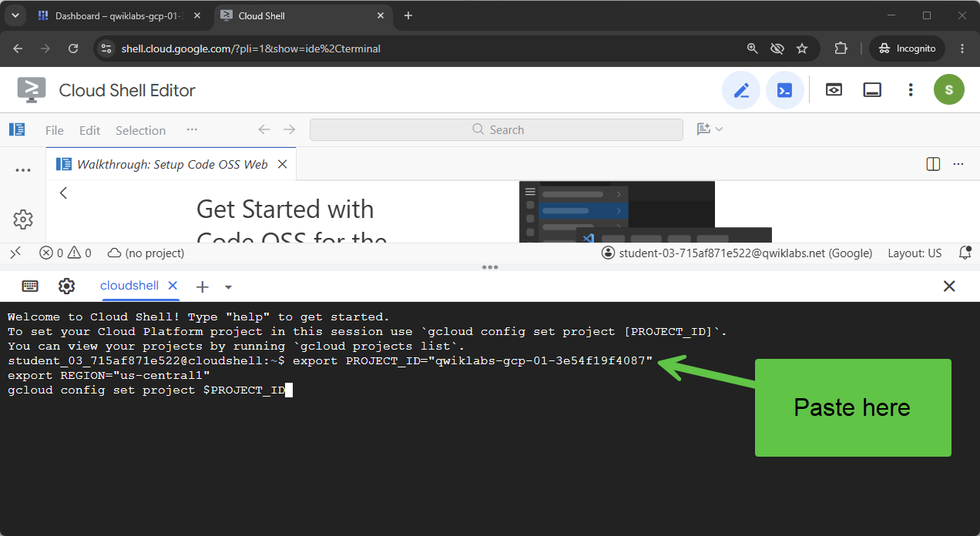
Task: Split the editor right
Action: pos(933,164)
